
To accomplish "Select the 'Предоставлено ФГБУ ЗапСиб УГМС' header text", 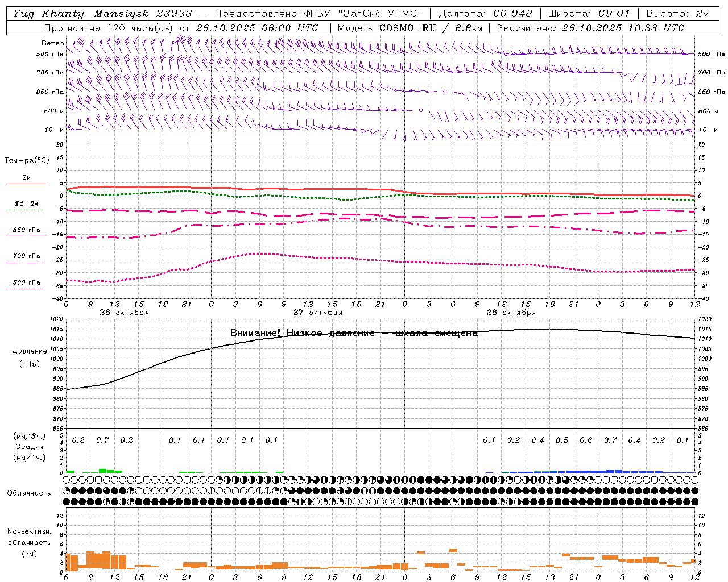I will [x=318, y=14].
